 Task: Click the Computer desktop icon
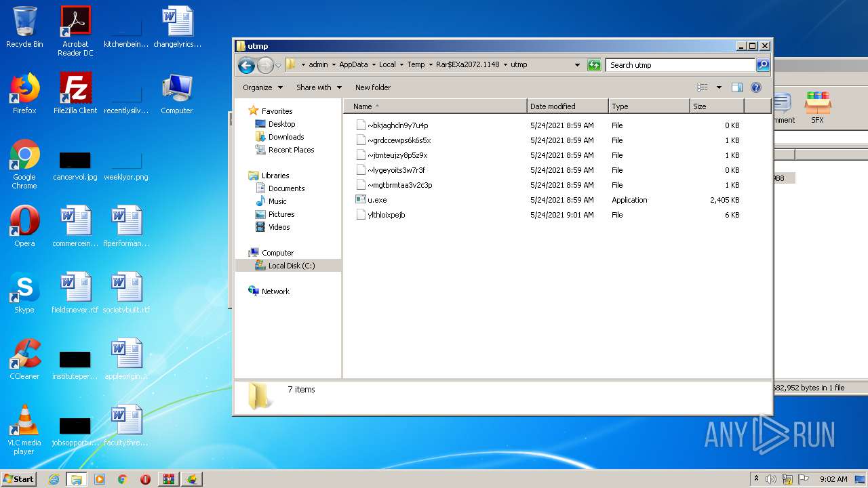pos(177,94)
